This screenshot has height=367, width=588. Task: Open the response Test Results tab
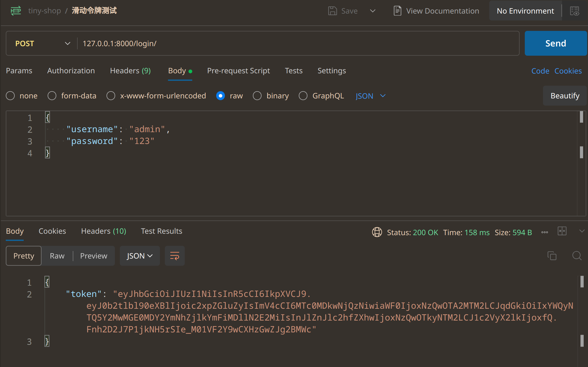coord(161,231)
